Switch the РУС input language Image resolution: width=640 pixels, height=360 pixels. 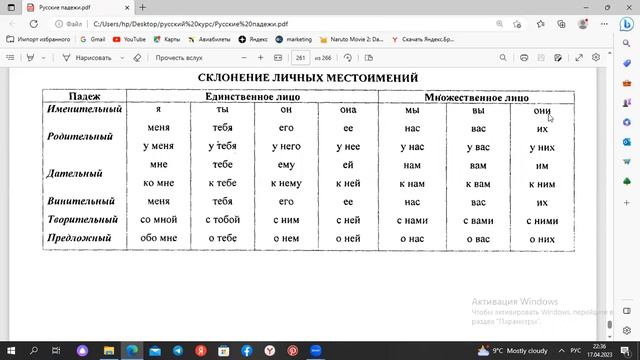pos(576,351)
